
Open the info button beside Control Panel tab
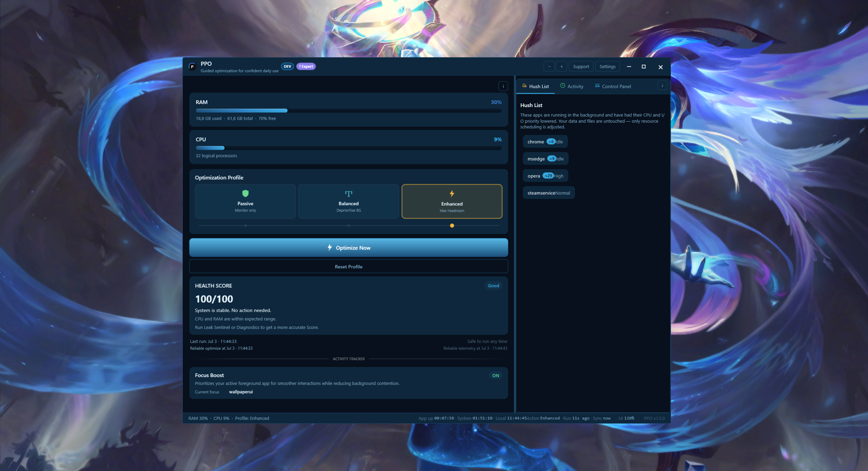(662, 86)
